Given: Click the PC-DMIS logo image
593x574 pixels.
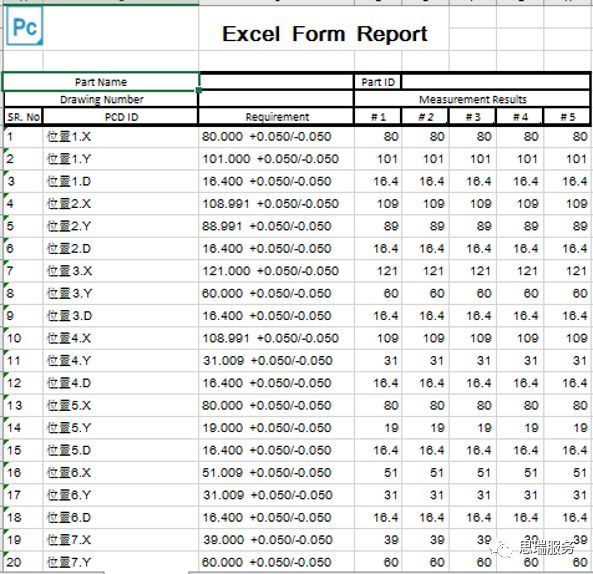Looking at the screenshot, I should click(x=25, y=26).
